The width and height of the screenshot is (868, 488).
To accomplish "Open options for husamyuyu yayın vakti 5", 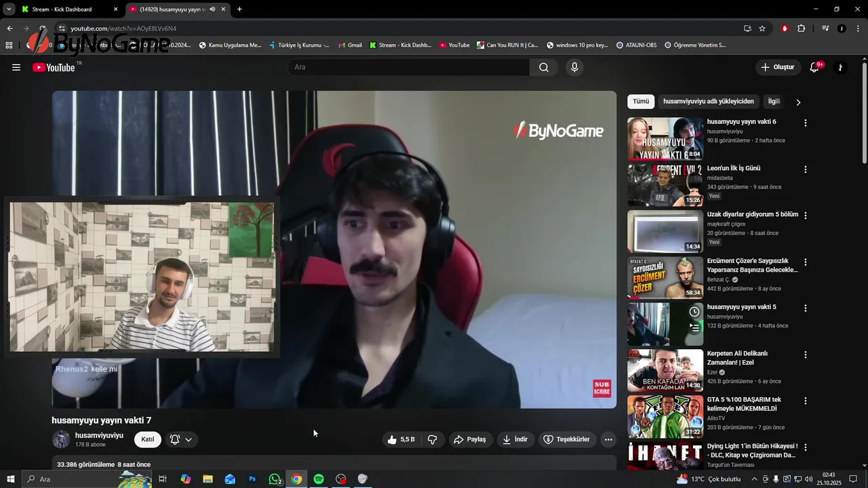I will [806, 308].
